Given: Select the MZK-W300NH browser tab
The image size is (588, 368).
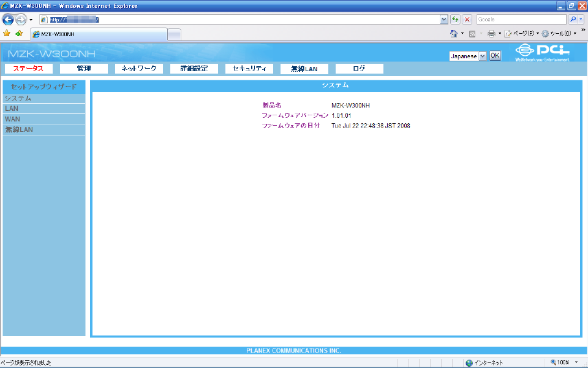Looking at the screenshot, I should click(x=99, y=34).
